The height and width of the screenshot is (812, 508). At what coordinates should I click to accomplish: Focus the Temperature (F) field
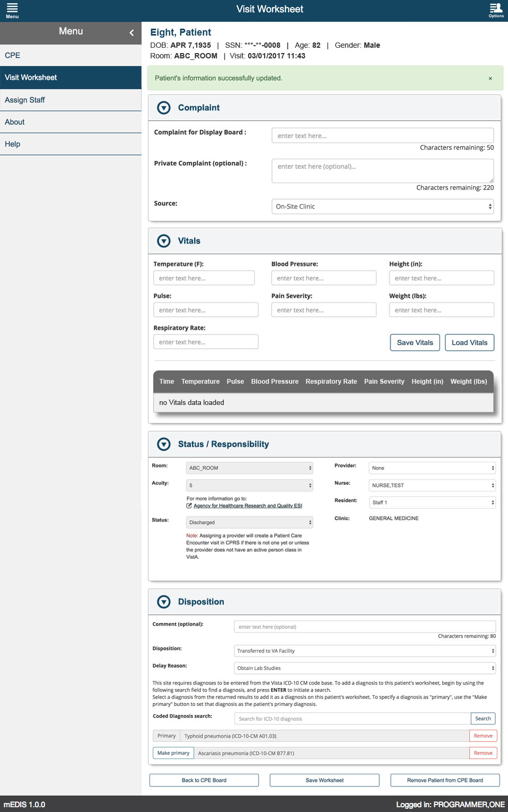click(204, 278)
